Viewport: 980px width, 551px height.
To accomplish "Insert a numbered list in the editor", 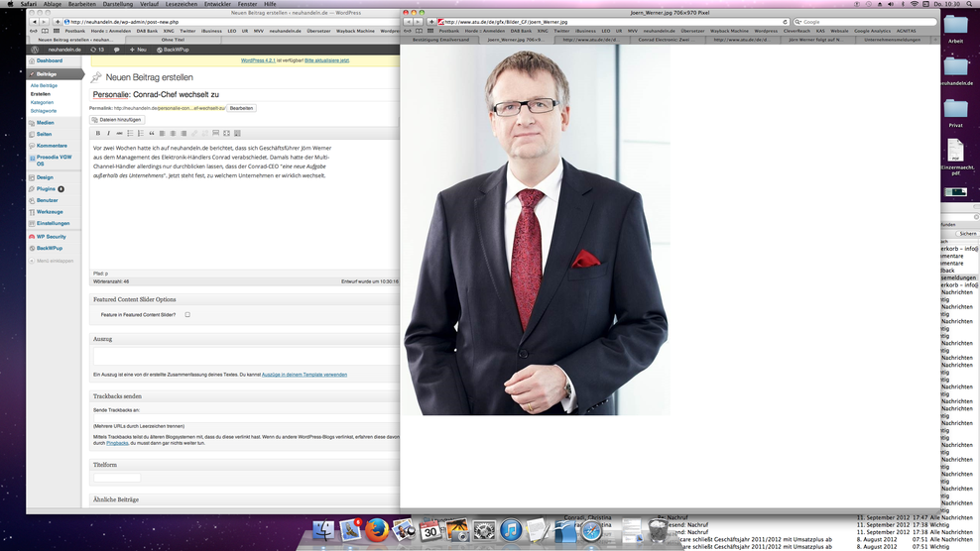I will 141,133.
